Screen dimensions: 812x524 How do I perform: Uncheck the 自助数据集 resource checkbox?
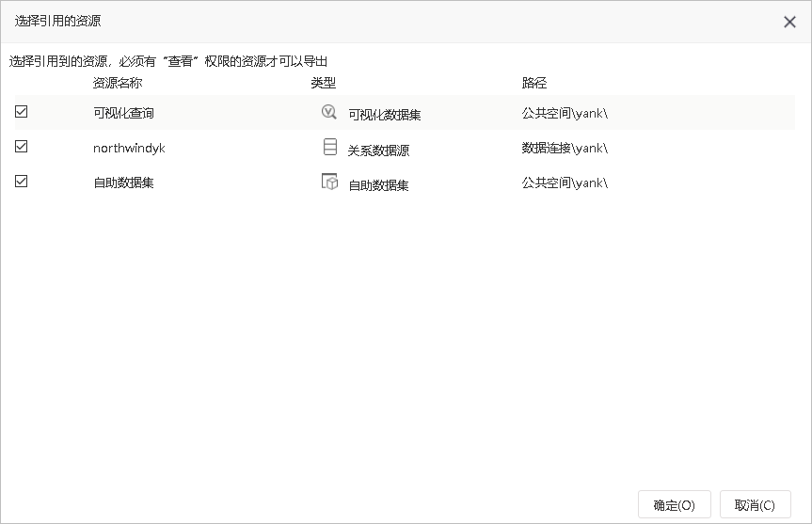(x=22, y=182)
